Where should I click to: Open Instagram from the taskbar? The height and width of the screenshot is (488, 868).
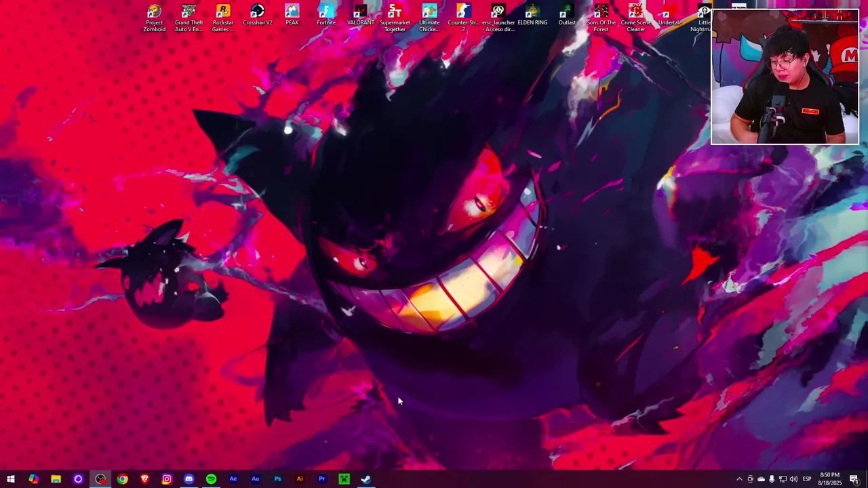coord(167,479)
